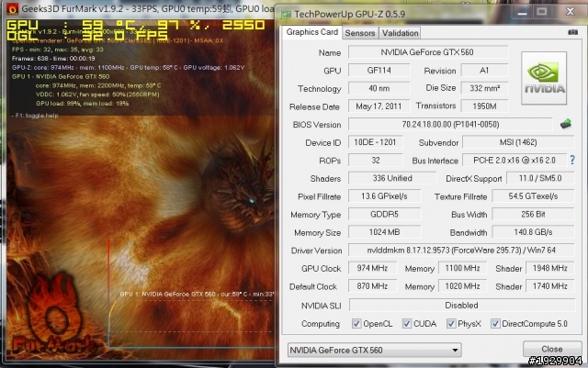Click the bus interface question mark icon
This screenshot has height=368, width=588.
coord(572,160)
